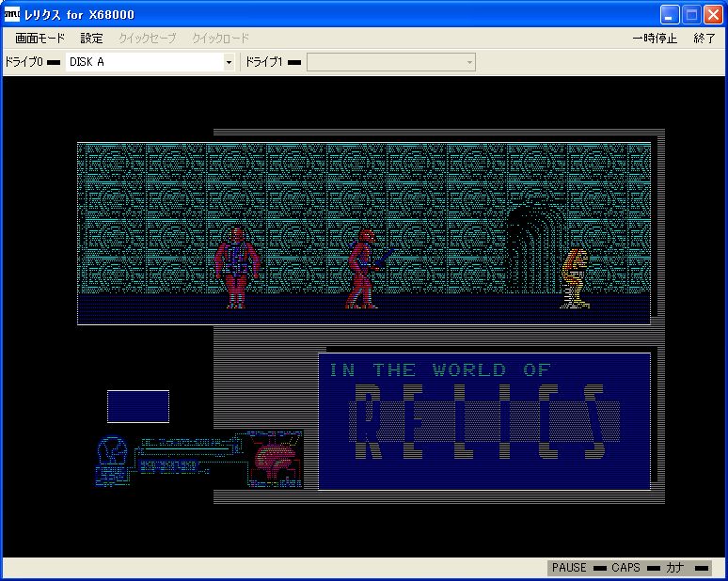Click the ドライブ1 label
728x581 pixels.
point(263,62)
